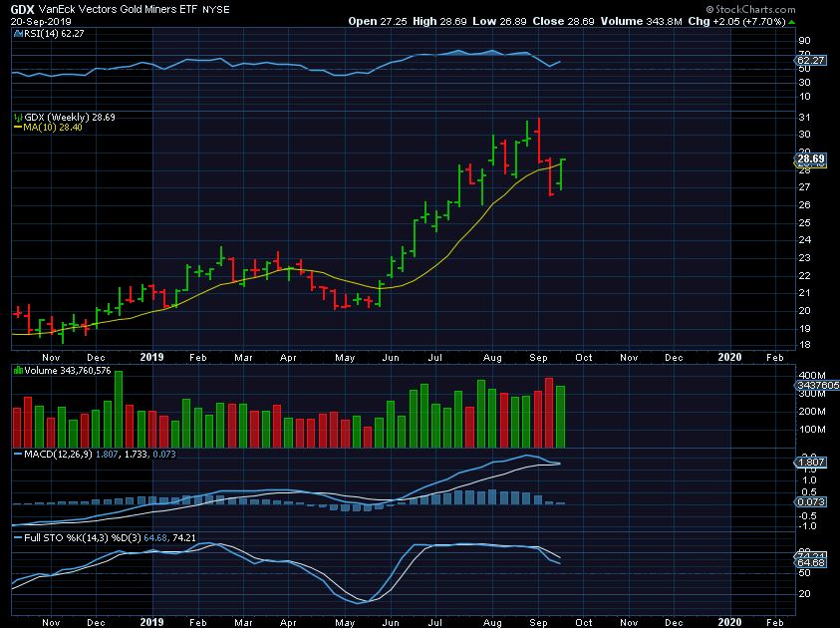Click the 0.073 histogram value tag on right axis
The width and height of the screenshot is (840, 628).
click(x=810, y=502)
